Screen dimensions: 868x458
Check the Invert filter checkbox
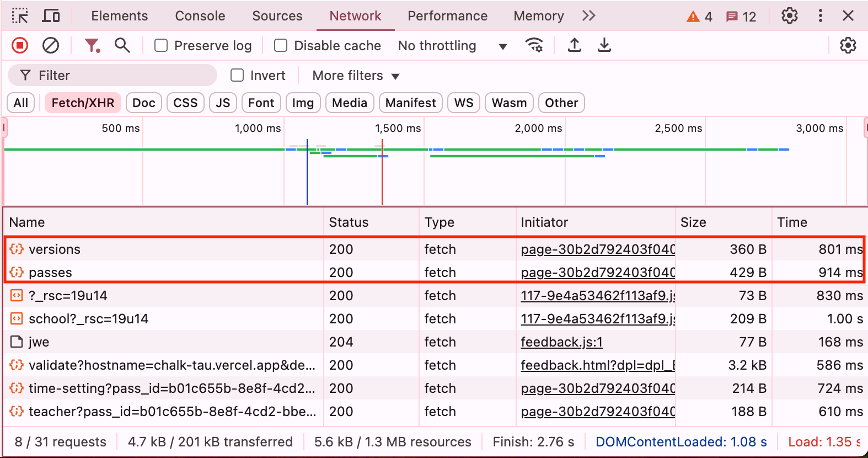tap(237, 75)
